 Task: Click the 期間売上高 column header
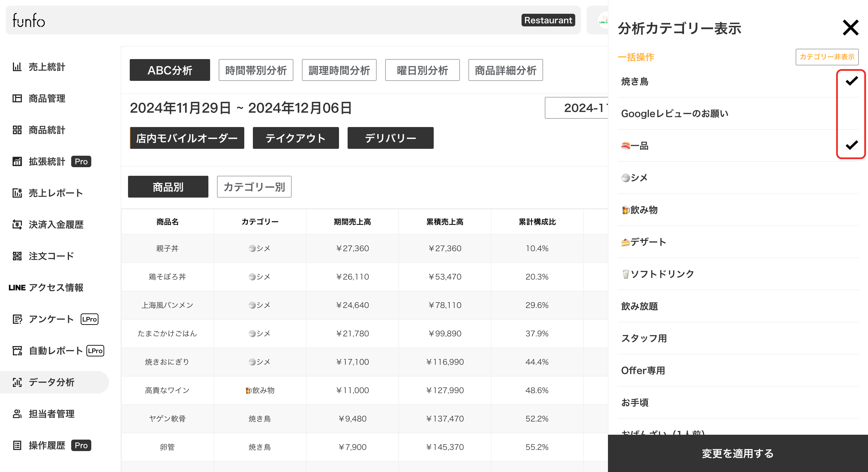coord(352,222)
